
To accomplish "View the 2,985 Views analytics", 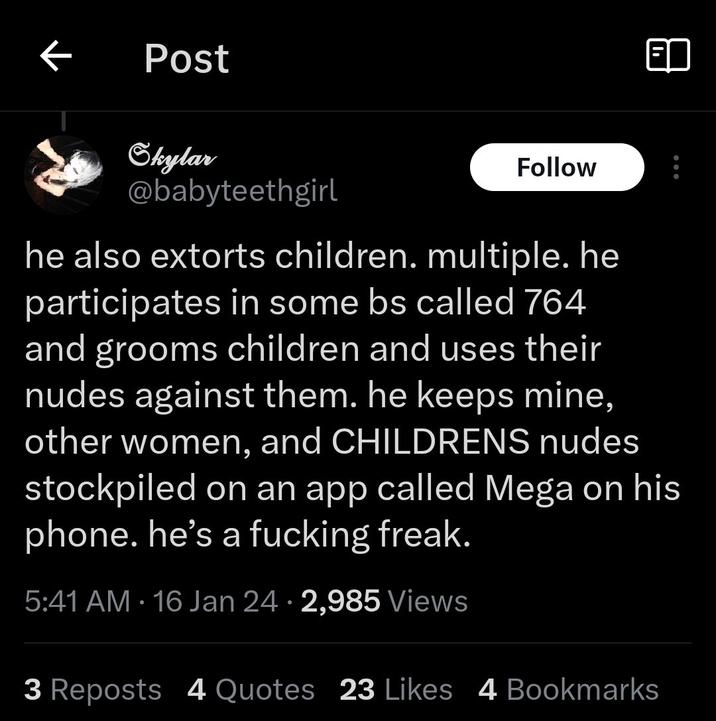I will click(384, 601).
